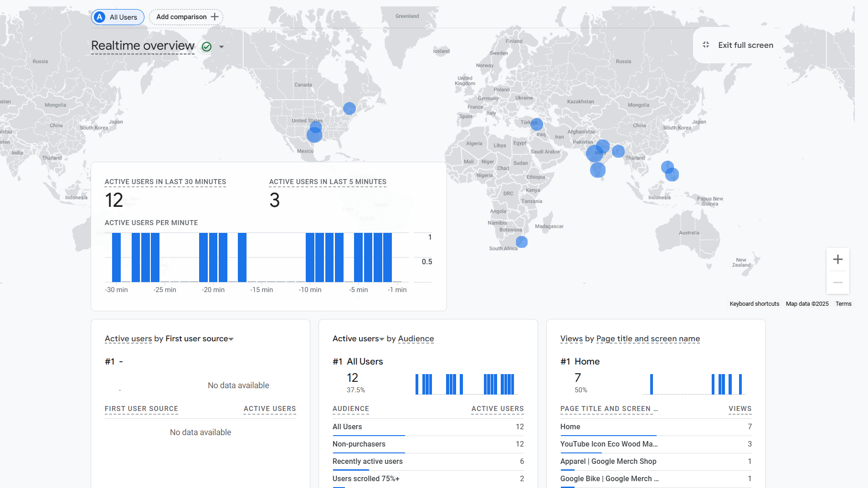This screenshot has height=488, width=868.
Task: Select the Non-purchasers audience row
Action: [x=359, y=444]
